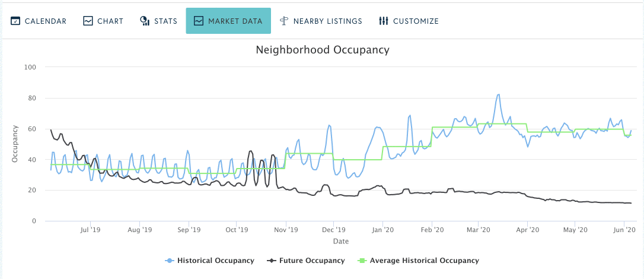Image resolution: width=644 pixels, height=279 pixels.
Task: Click the black Future Occupancy legend marker
Action: click(271, 261)
